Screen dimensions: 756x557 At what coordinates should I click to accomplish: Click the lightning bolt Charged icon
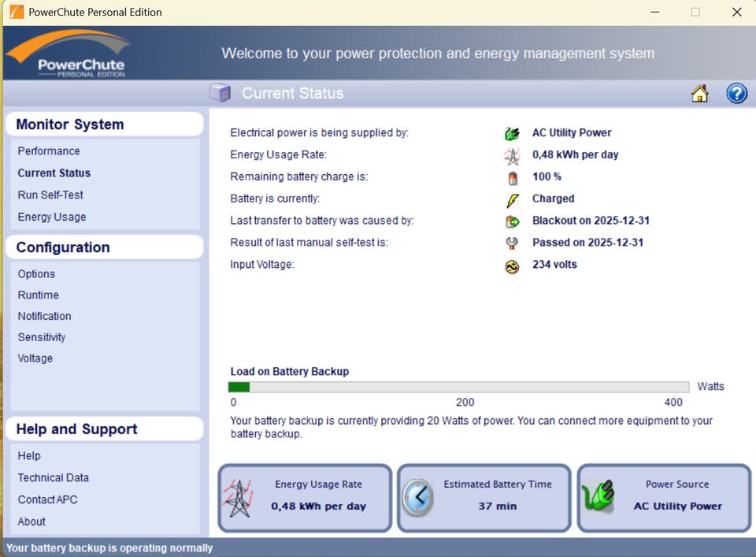tap(512, 199)
